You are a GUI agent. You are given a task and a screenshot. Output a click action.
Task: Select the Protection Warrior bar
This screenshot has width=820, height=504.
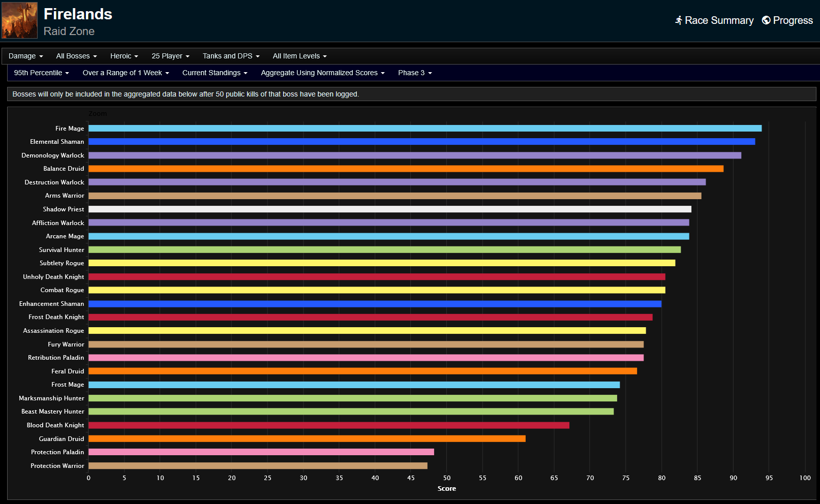[258, 465]
